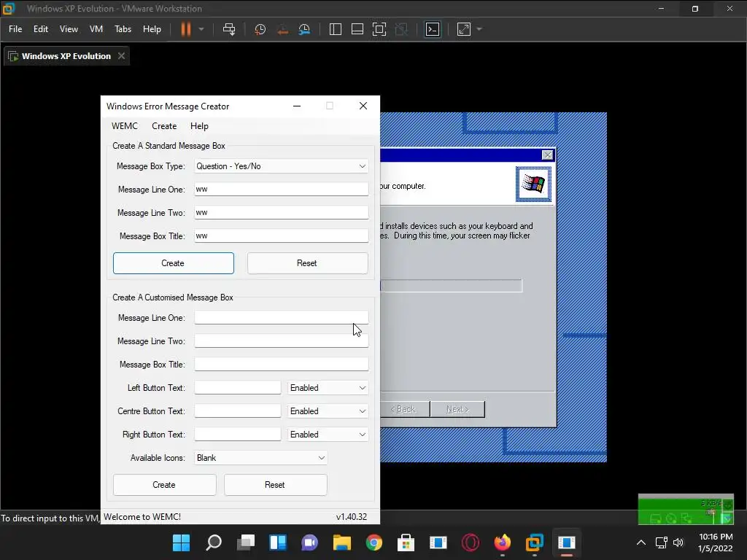The image size is (747, 560).
Task: Open the VMware console view
Action: (x=433, y=29)
